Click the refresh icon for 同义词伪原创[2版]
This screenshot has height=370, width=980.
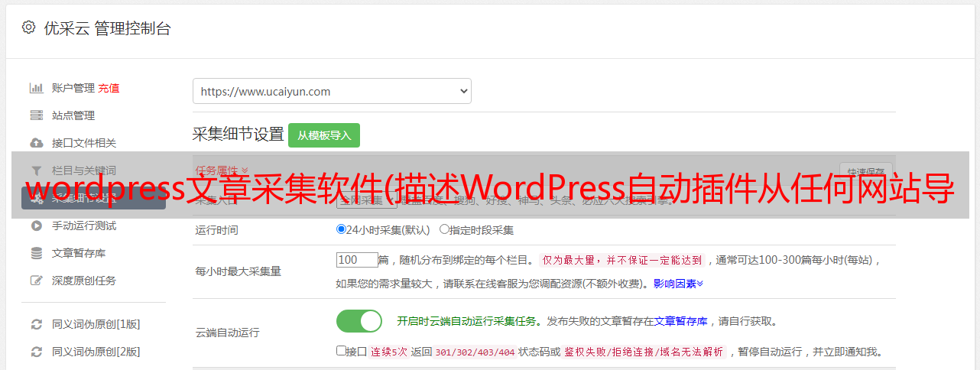pyautogui.click(x=36, y=352)
